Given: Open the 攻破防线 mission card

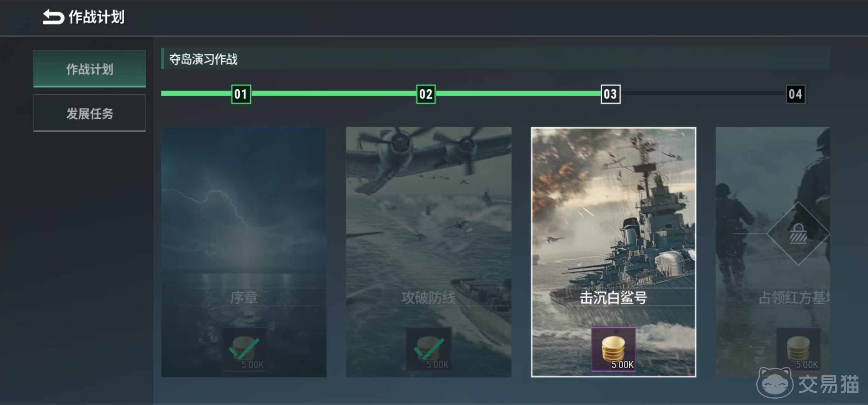Looking at the screenshot, I should tap(429, 252).
